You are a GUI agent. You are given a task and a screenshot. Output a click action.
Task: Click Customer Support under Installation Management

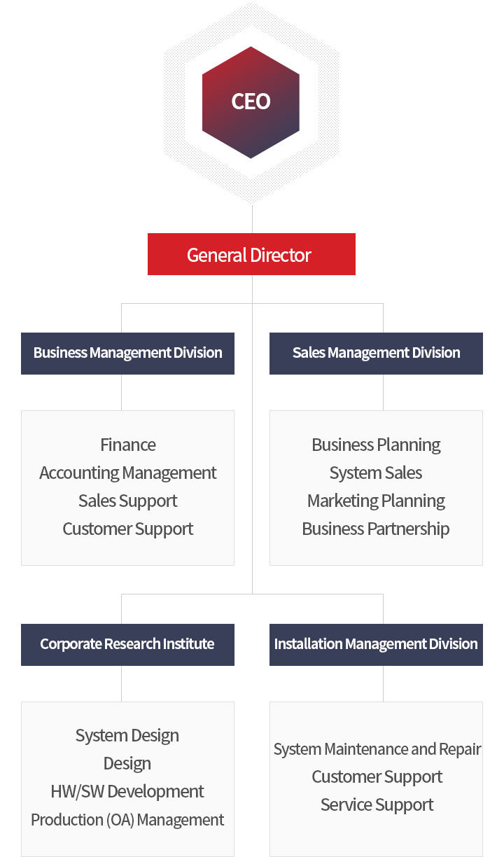tap(377, 777)
